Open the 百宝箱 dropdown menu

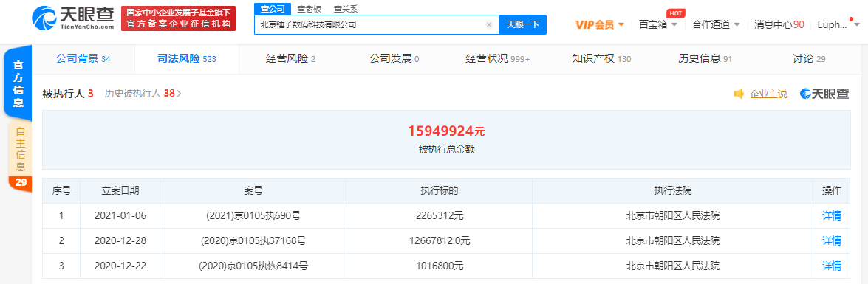[x=658, y=24]
